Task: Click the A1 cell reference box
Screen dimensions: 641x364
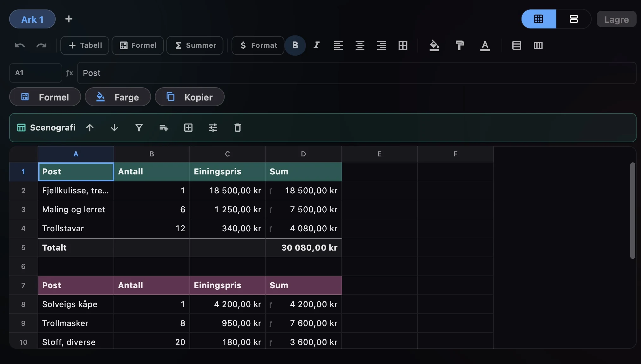Action: tap(36, 73)
